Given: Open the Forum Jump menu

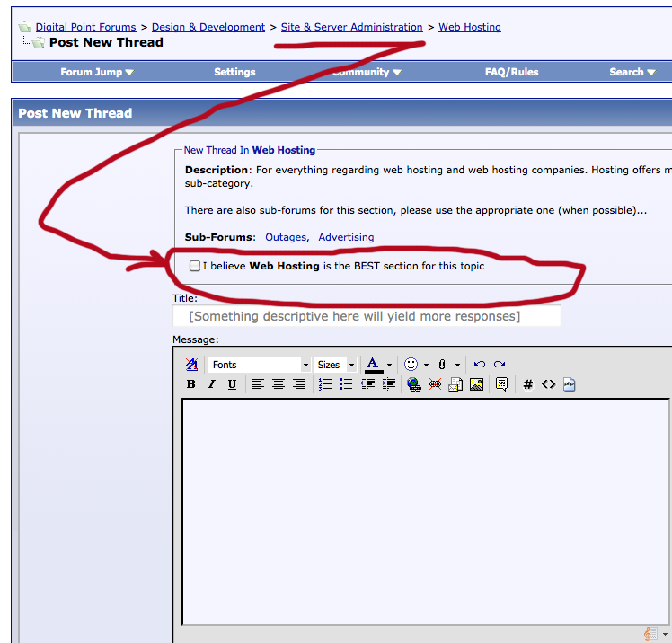Looking at the screenshot, I should coord(97,72).
